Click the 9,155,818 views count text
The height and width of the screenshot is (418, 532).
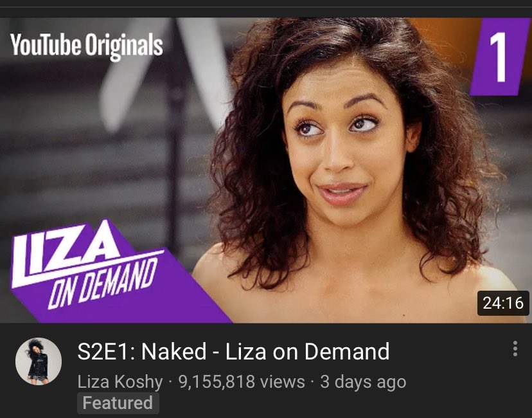[x=242, y=381]
